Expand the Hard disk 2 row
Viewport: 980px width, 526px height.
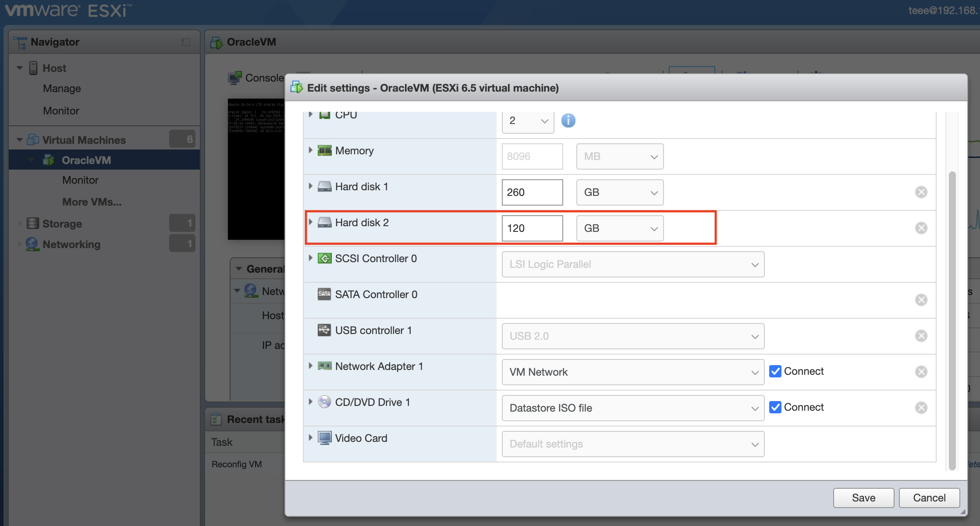click(x=310, y=222)
